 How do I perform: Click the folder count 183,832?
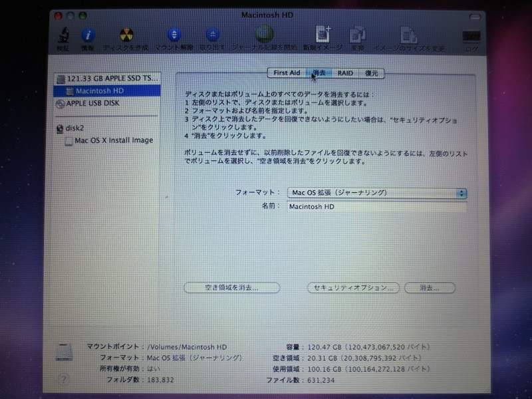coord(160,380)
